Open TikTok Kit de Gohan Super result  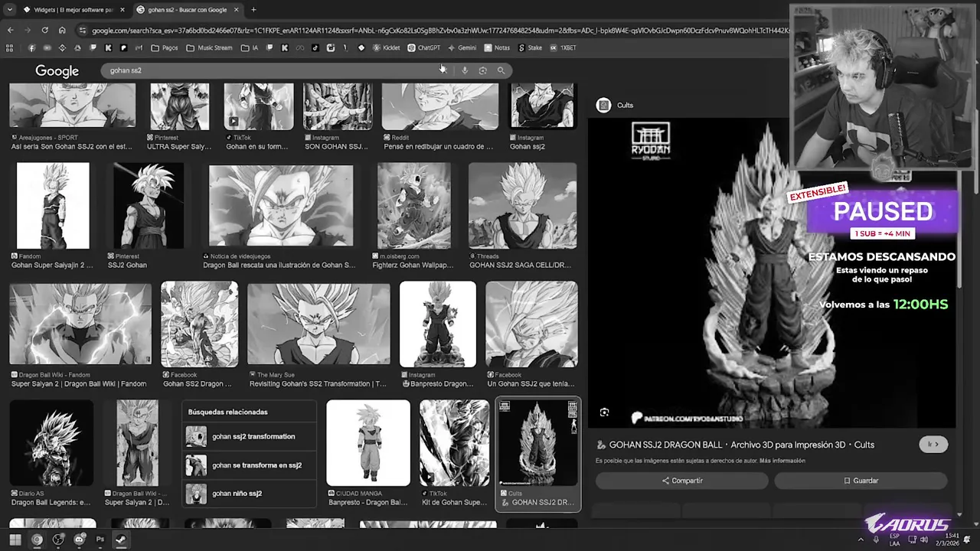tap(454, 442)
